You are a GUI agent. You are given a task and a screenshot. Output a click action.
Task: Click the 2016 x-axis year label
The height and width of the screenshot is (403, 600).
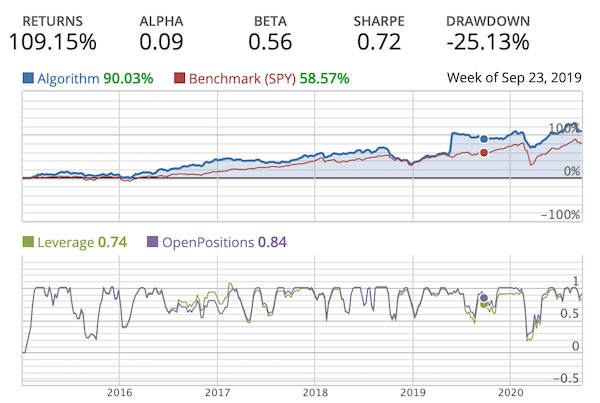119,393
